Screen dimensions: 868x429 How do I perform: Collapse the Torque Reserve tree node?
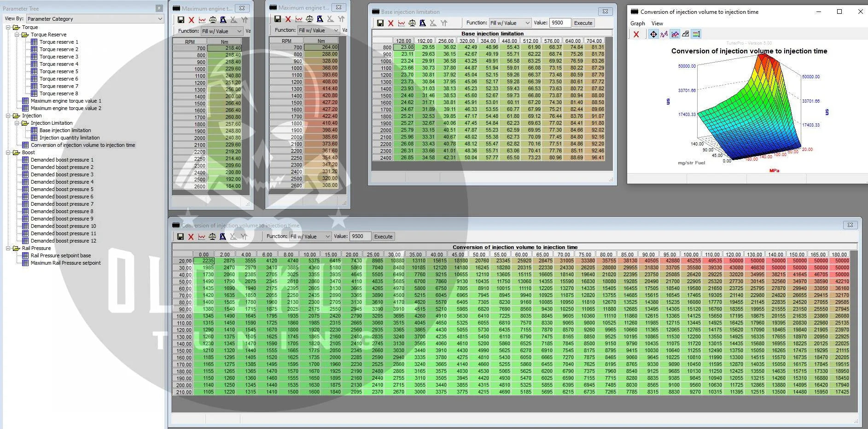coord(17,35)
